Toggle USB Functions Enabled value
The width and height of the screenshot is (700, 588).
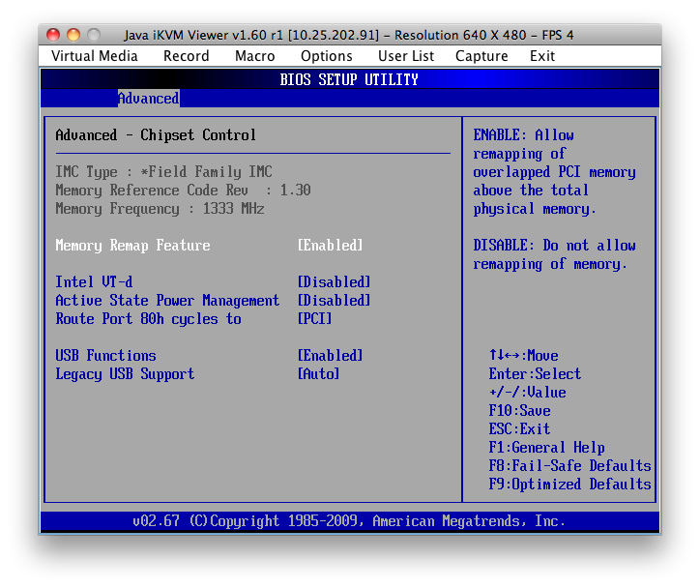(x=331, y=356)
